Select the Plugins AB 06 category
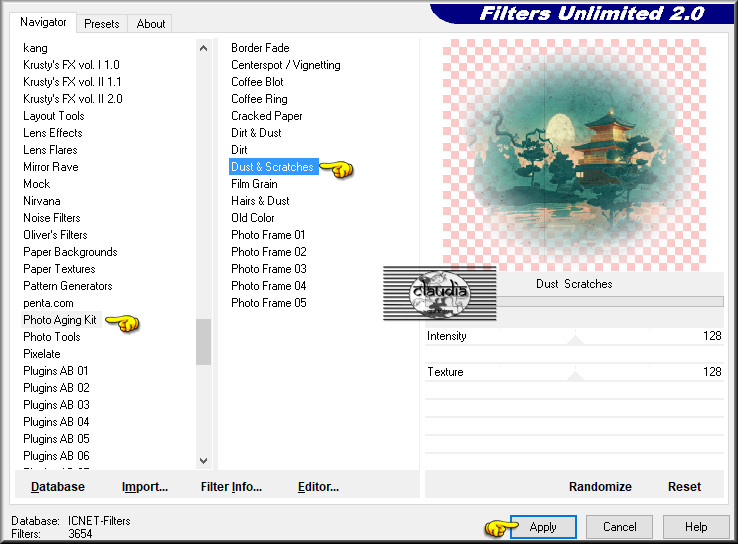Image resolution: width=738 pixels, height=544 pixels. pos(56,456)
